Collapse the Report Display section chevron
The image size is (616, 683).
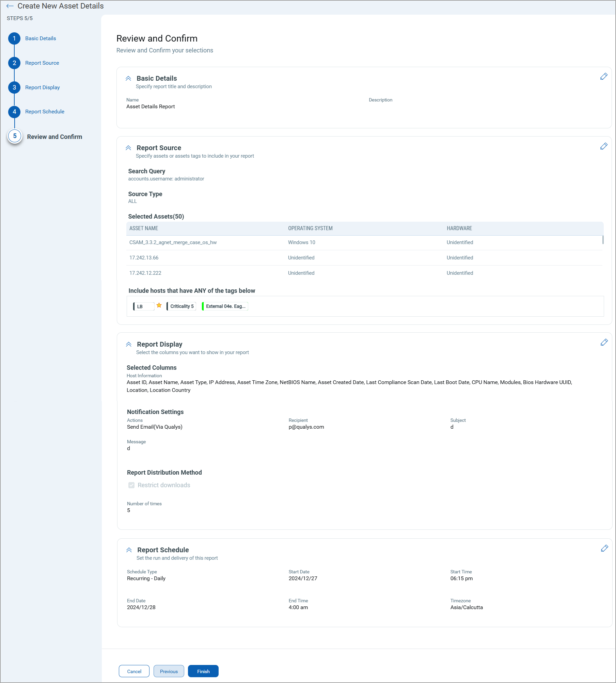pos(129,344)
